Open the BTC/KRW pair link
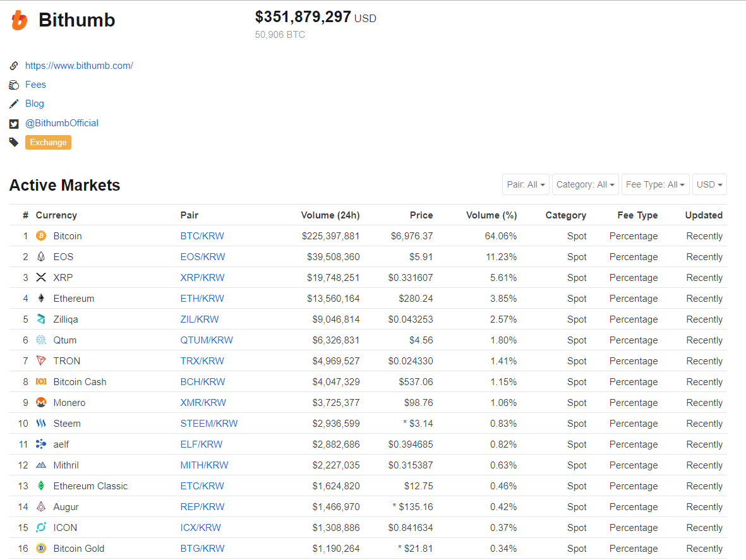This screenshot has height=560, width=746. click(202, 236)
